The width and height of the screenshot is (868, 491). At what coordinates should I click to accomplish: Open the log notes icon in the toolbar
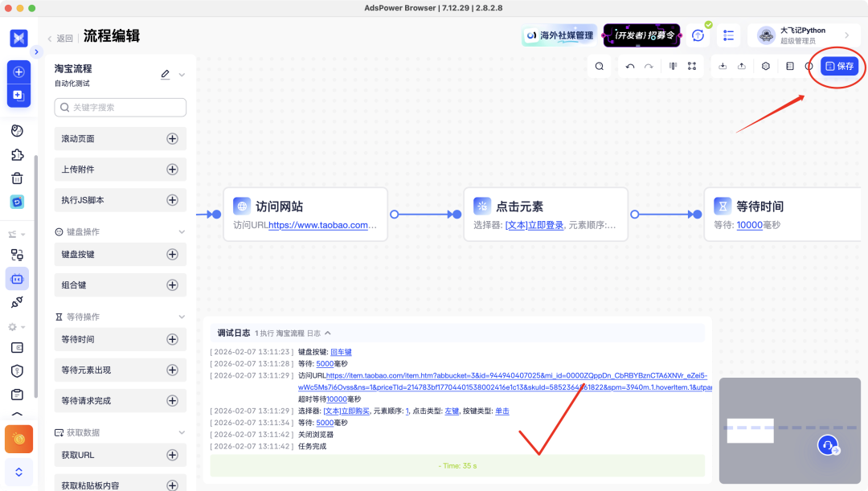tap(790, 66)
